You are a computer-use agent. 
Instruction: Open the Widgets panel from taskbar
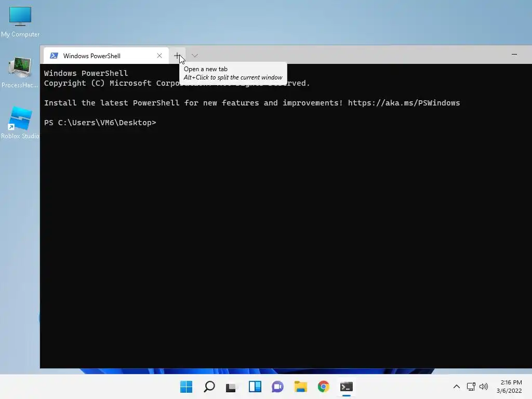(255, 387)
